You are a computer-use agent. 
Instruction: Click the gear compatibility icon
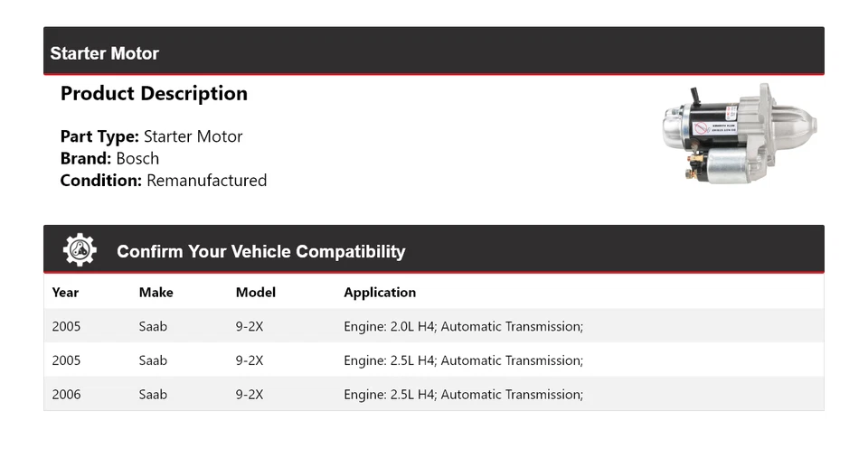pyautogui.click(x=80, y=250)
